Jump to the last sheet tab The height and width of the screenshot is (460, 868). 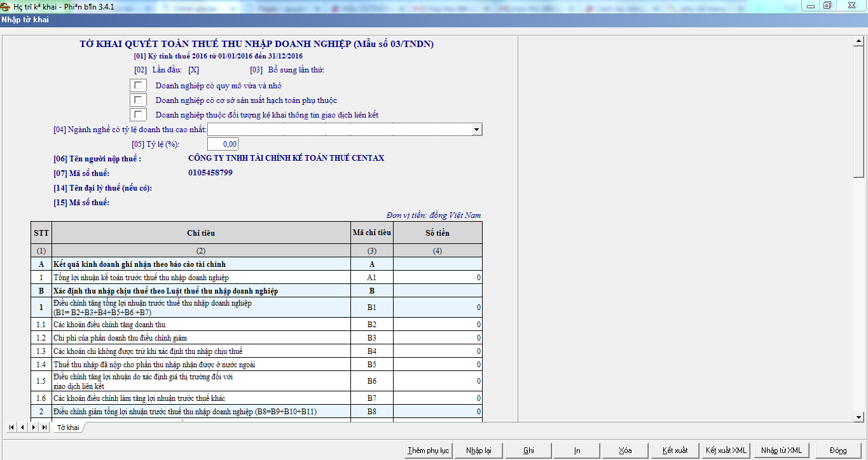(44, 428)
